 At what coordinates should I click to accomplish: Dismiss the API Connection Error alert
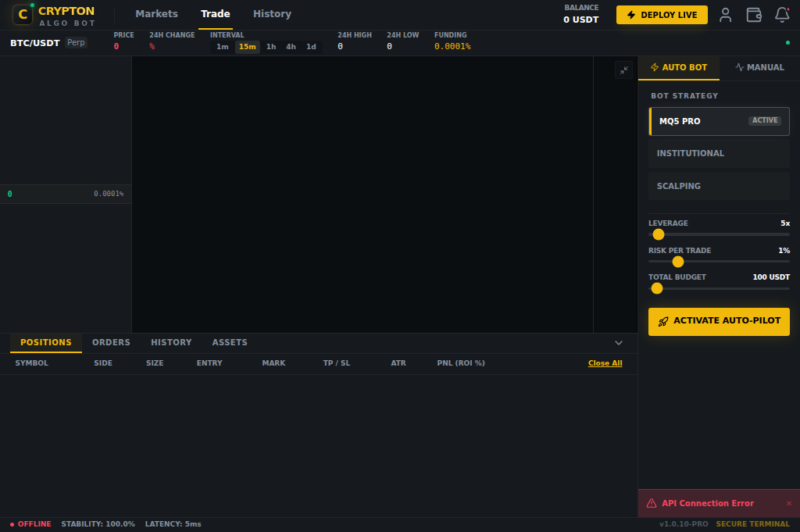coord(789,503)
